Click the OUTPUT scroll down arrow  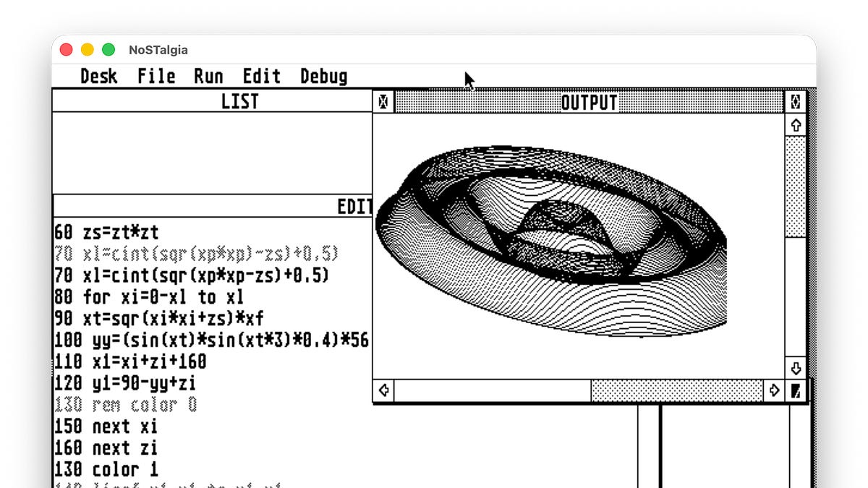pyautogui.click(x=796, y=368)
